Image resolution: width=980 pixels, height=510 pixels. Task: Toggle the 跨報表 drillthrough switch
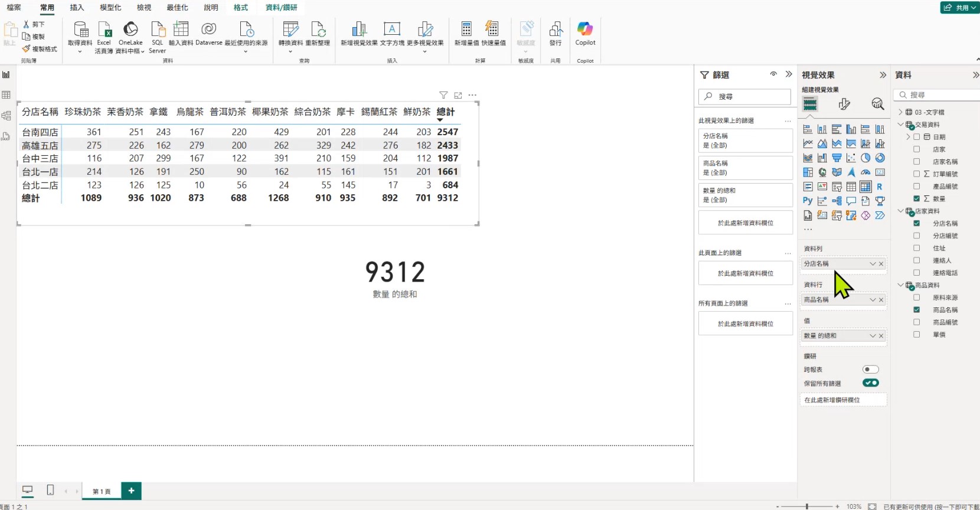(x=870, y=370)
